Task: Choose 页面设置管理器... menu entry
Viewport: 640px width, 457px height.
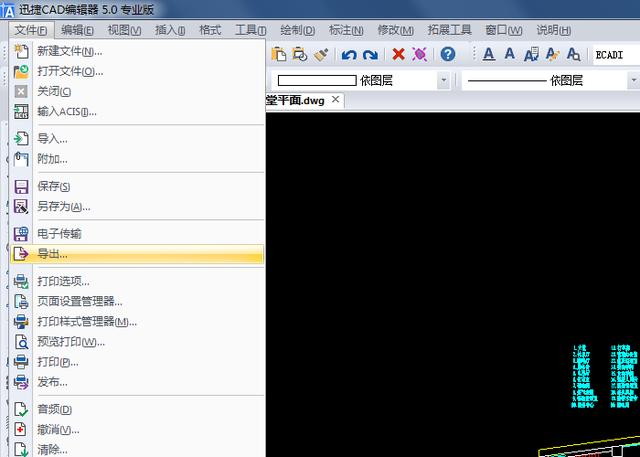Action: [137, 301]
